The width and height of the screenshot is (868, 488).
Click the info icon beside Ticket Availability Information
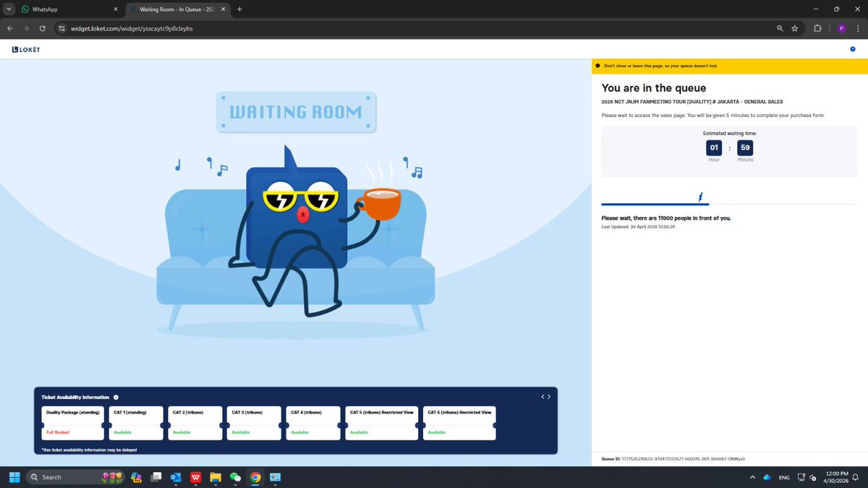116,397
